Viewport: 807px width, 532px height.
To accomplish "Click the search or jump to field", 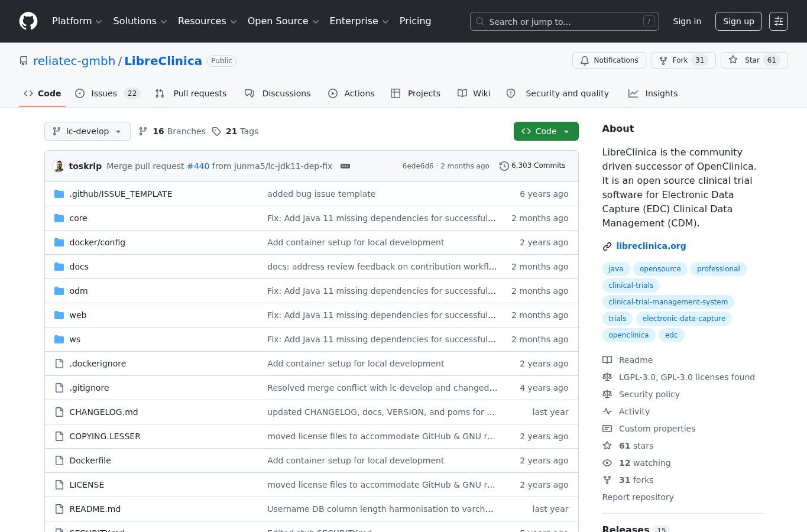I will click(565, 21).
